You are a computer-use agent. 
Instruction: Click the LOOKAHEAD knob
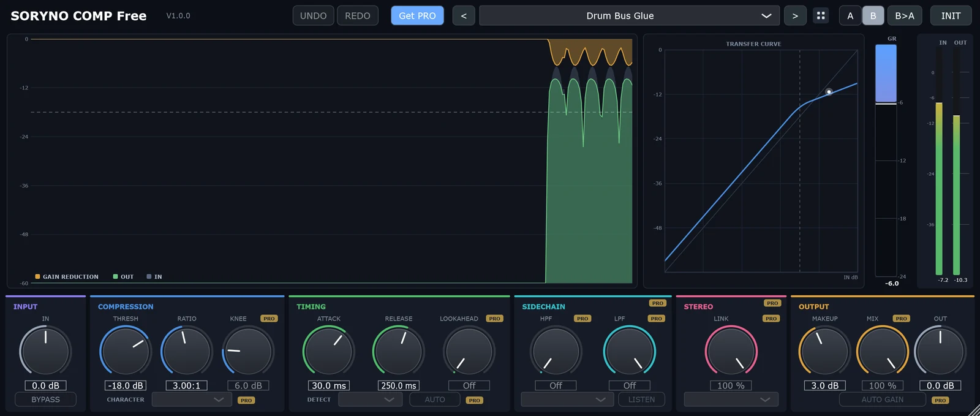[469, 350]
